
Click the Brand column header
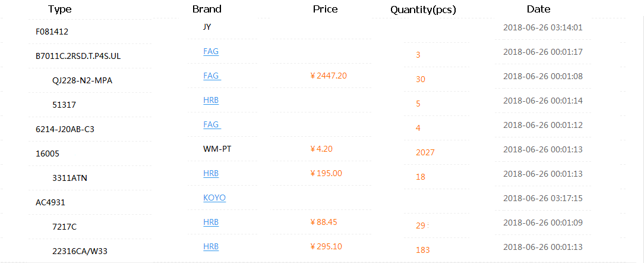click(x=207, y=9)
